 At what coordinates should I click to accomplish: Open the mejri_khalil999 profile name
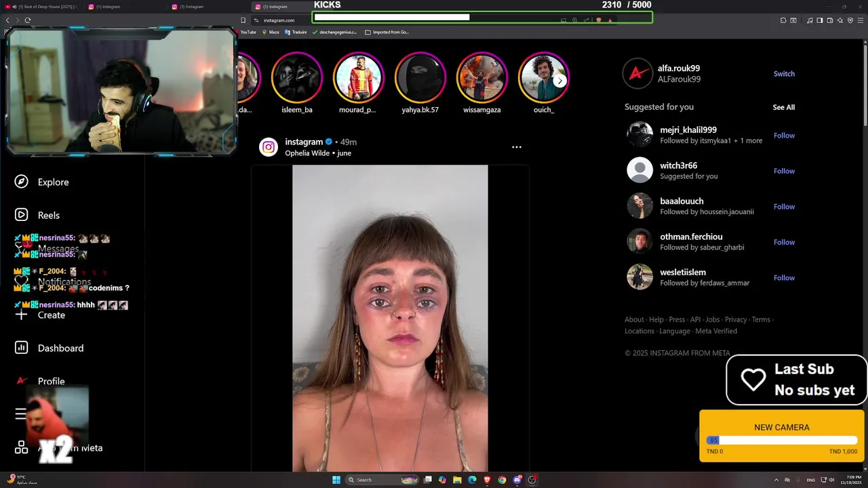[x=688, y=130]
